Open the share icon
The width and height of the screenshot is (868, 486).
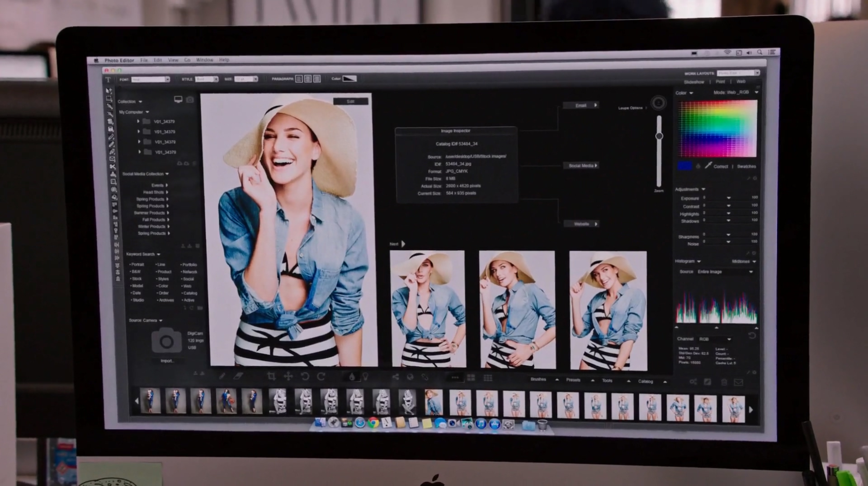pyautogui.click(x=396, y=377)
